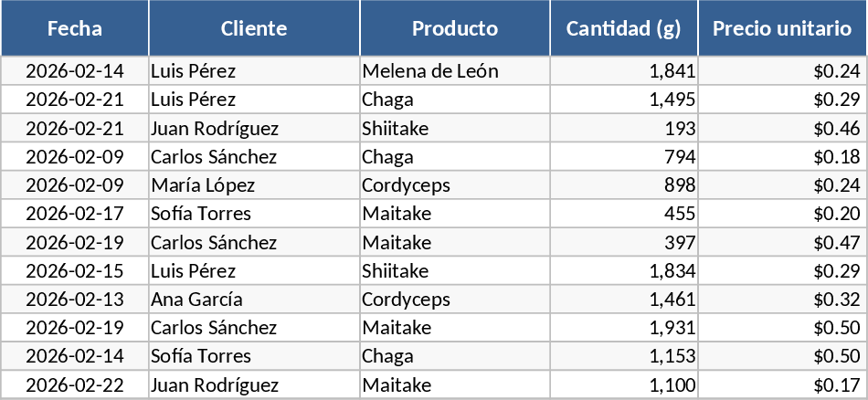
Task: Click the date cell 2026-02-13
Action: point(75,300)
